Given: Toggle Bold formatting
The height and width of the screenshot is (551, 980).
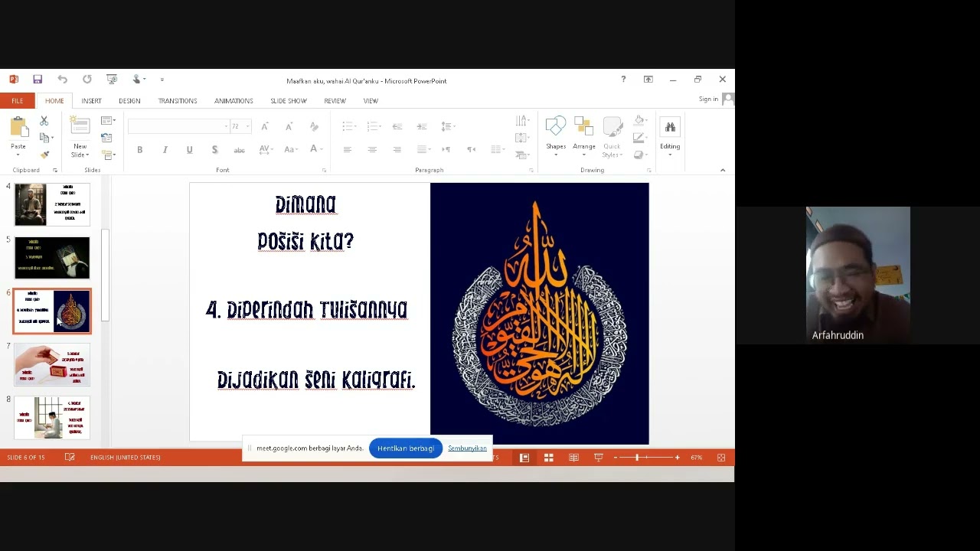Looking at the screenshot, I should (139, 150).
